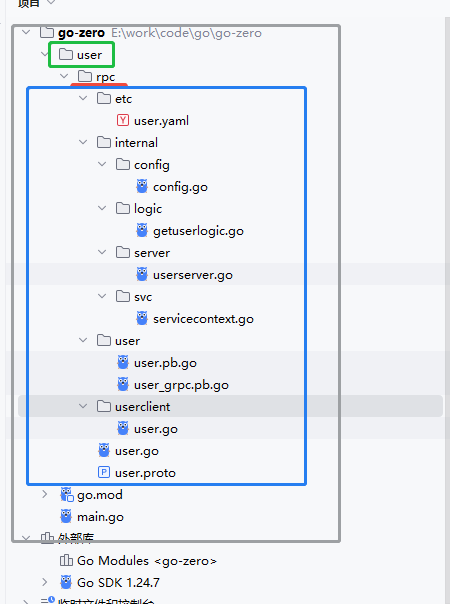Click the gopher icon beside user.pb.go
This screenshot has height=604, width=450.
[123, 362]
